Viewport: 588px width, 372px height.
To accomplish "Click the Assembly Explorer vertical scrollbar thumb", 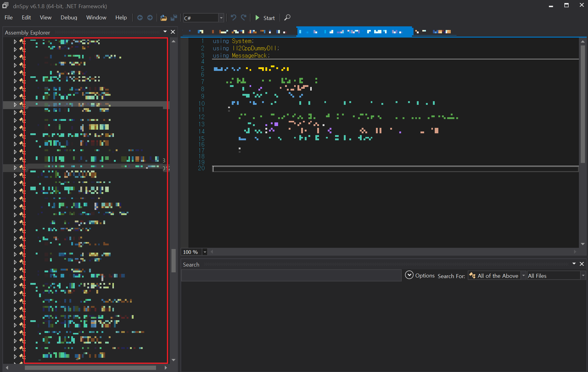I will click(x=174, y=261).
